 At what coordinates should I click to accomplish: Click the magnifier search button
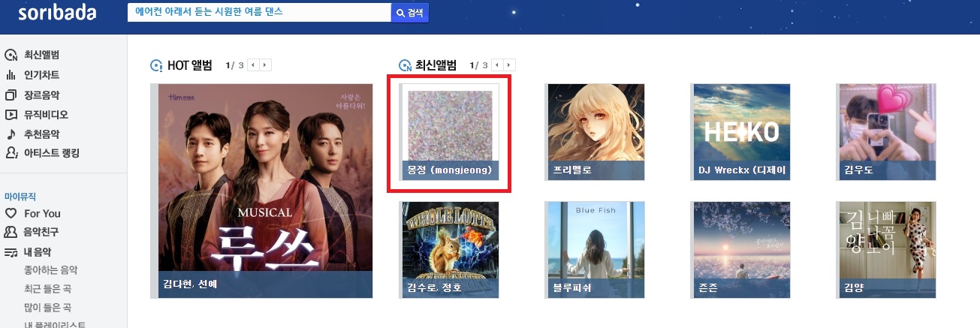(410, 13)
